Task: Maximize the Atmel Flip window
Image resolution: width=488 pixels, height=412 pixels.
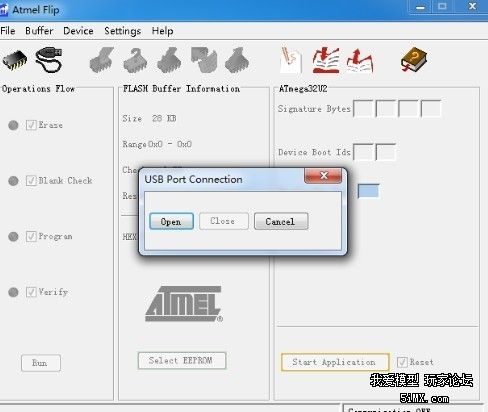Action: [x=442, y=7]
